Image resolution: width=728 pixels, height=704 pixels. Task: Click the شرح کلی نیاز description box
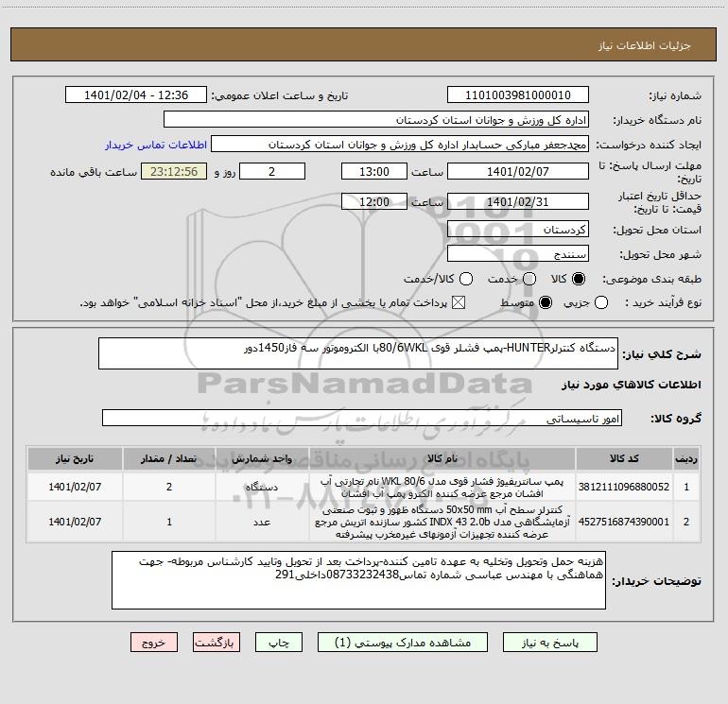point(358,353)
